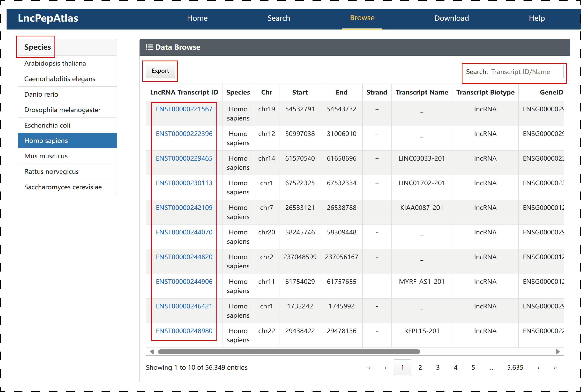Click the End column header
The width and height of the screenshot is (581, 392).
tap(342, 92)
